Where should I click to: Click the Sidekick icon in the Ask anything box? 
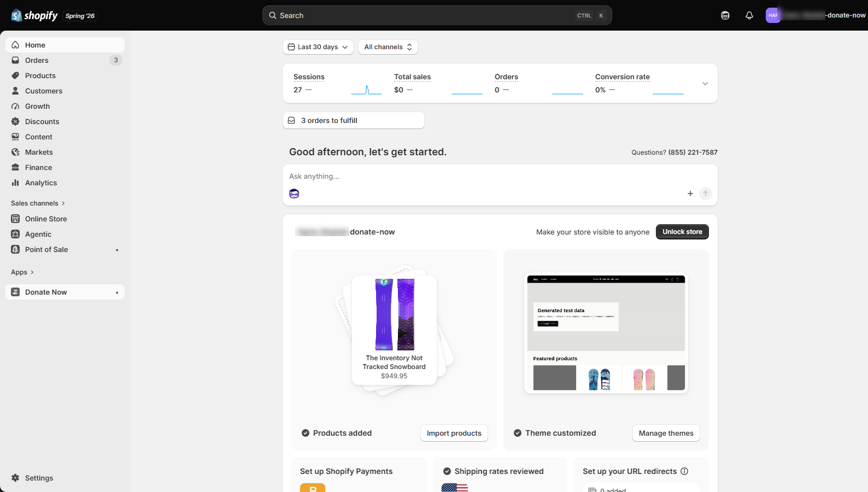[294, 194]
